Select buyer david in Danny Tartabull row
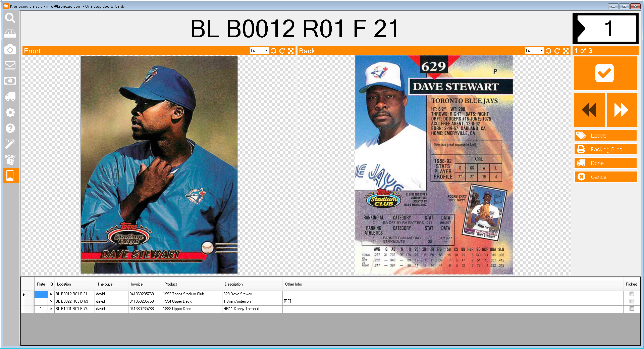Image resolution: width=644 pixels, height=349 pixels. tap(111, 309)
